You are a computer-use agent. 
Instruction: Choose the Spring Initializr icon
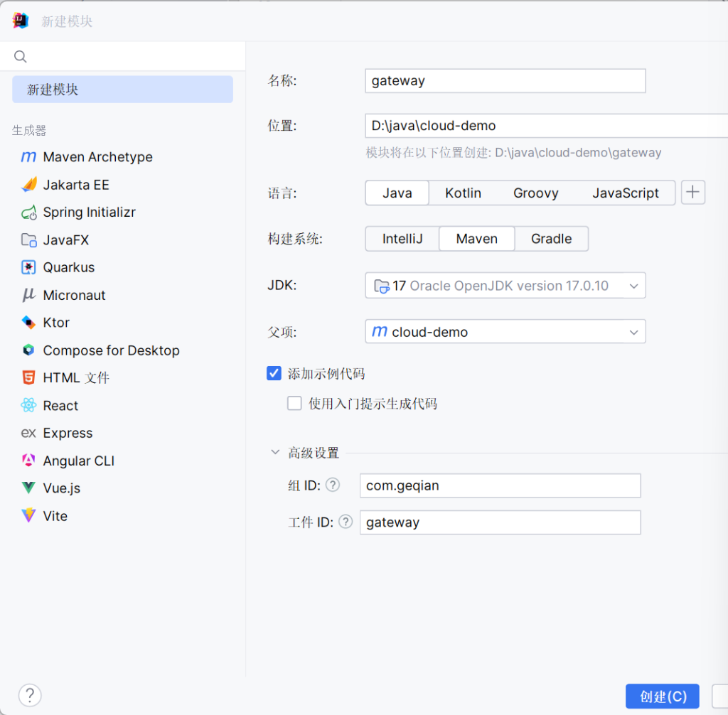tap(28, 213)
